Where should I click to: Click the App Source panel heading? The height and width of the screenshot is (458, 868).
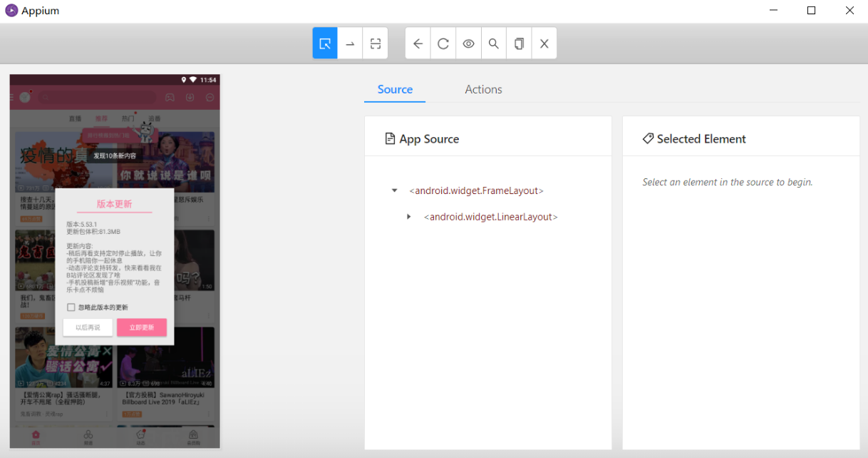[x=422, y=139]
